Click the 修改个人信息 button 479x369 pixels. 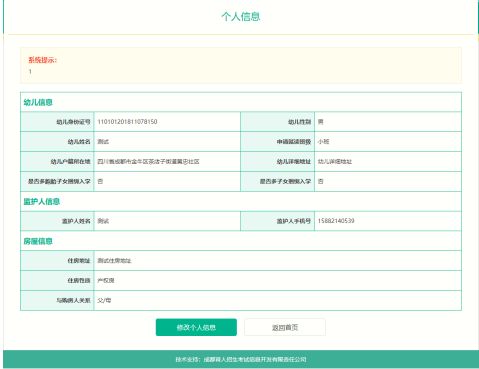pyautogui.click(x=196, y=327)
